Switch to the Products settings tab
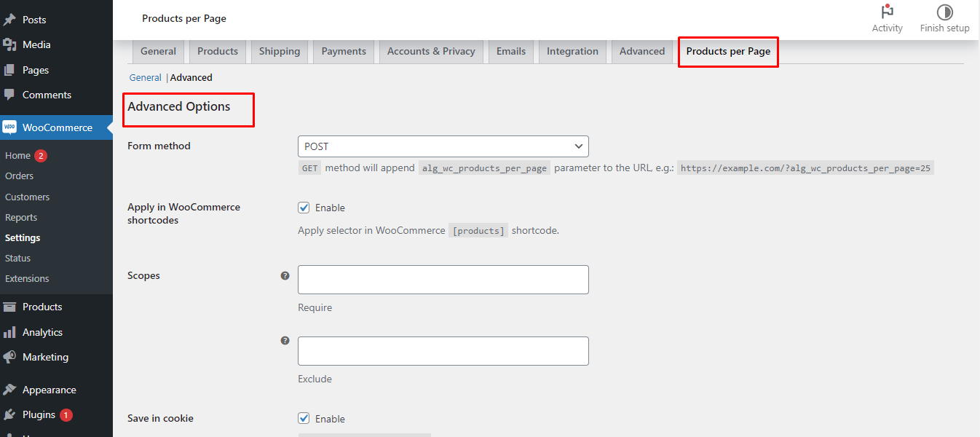Screen dimensions: 980x437 tap(218, 51)
